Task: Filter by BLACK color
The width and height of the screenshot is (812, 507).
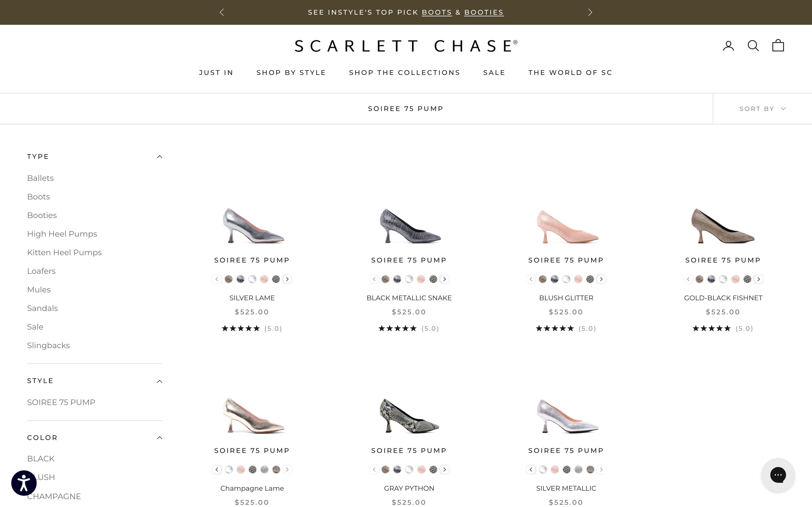Action: click(x=41, y=458)
